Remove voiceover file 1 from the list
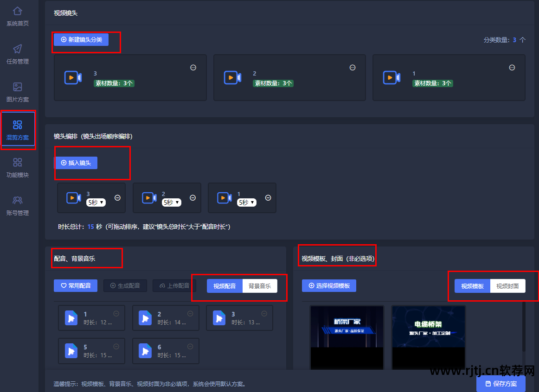This screenshot has height=392, width=539. (116, 314)
